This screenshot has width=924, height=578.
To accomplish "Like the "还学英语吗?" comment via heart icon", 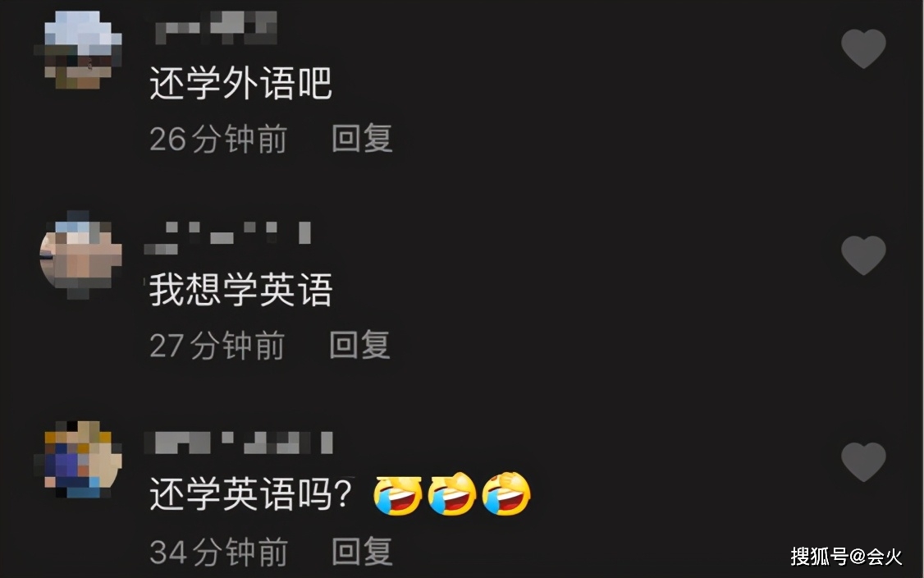I will tap(863, 461).
